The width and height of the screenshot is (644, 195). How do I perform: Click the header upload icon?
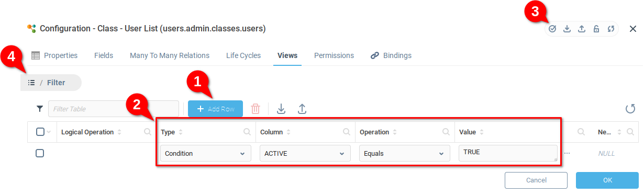[581, 29]
